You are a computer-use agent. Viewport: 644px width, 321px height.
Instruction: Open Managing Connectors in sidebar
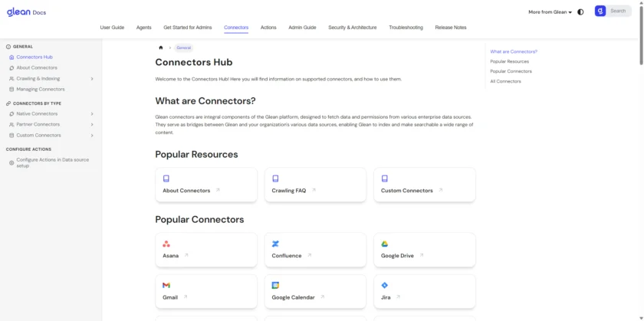pos(41,89)
